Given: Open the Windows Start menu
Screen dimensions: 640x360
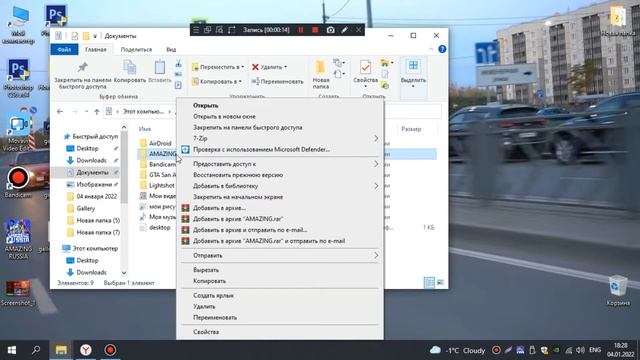Looking at the screenshot, I should click(12, 350).
